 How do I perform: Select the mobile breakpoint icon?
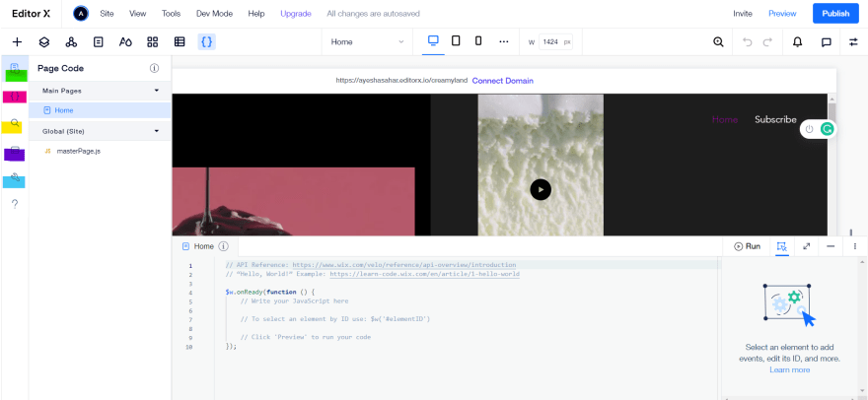478,41
